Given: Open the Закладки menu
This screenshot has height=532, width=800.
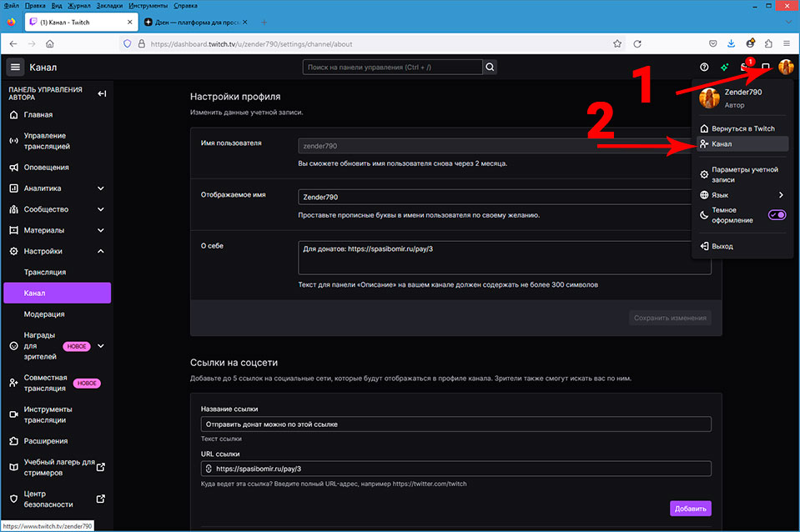Looking at the screenshot, I should click(x=109, y=6).
